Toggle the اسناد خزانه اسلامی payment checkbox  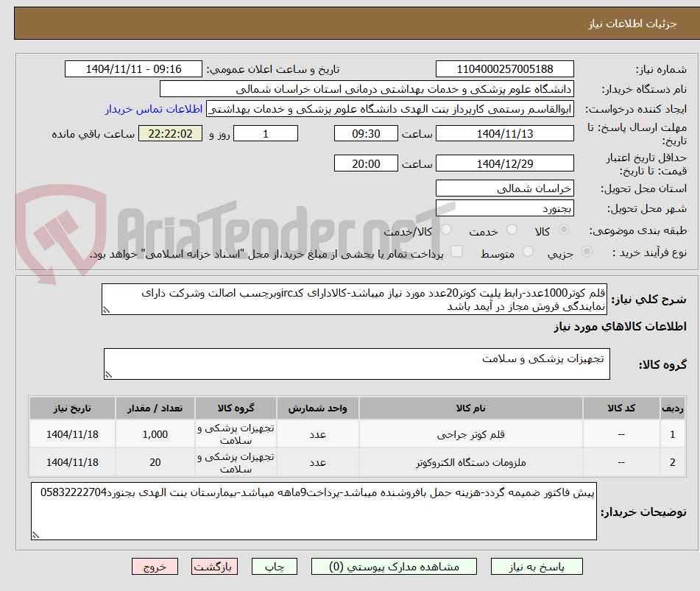point(456,251)
